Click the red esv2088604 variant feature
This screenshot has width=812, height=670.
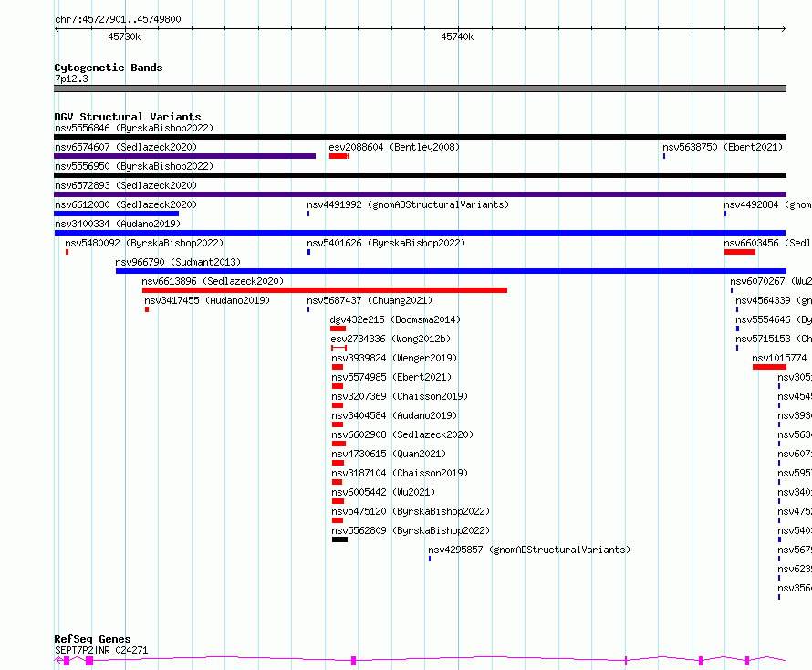click(339, 156)
